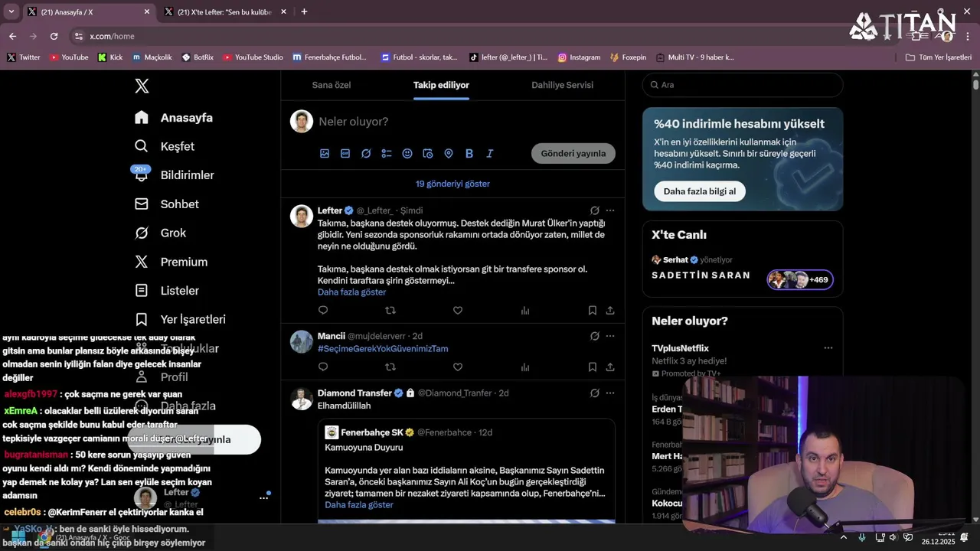Go back in browser
The image size is (980, 551).
[x=12, y=36]
